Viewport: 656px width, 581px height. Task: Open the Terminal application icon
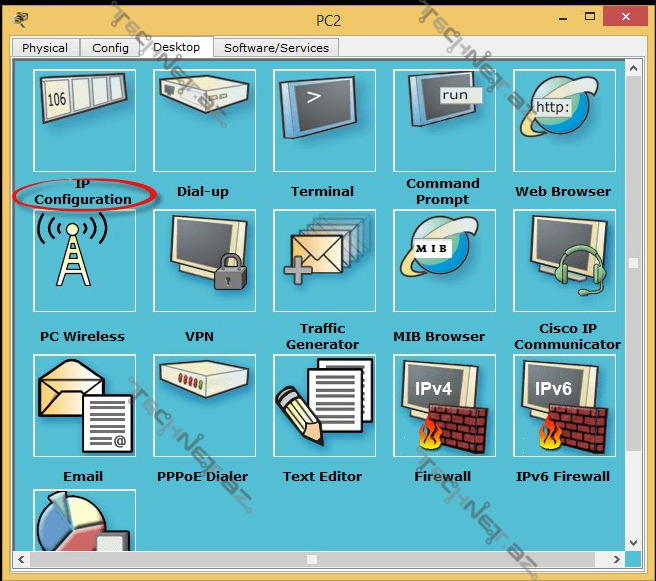click(324, 120)
